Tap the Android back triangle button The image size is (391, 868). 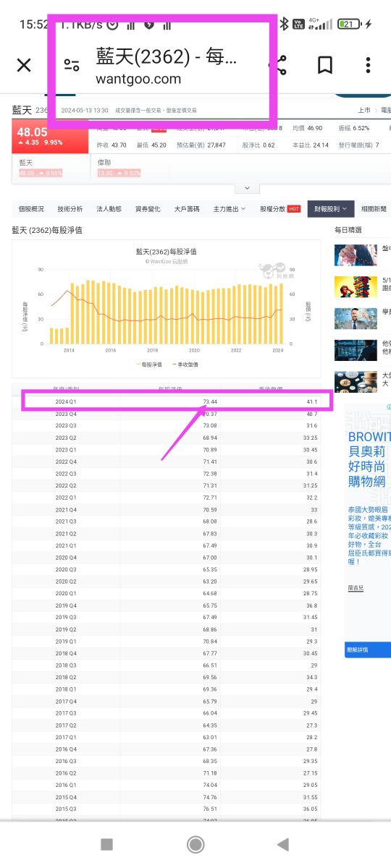click(x=283, y=844)
